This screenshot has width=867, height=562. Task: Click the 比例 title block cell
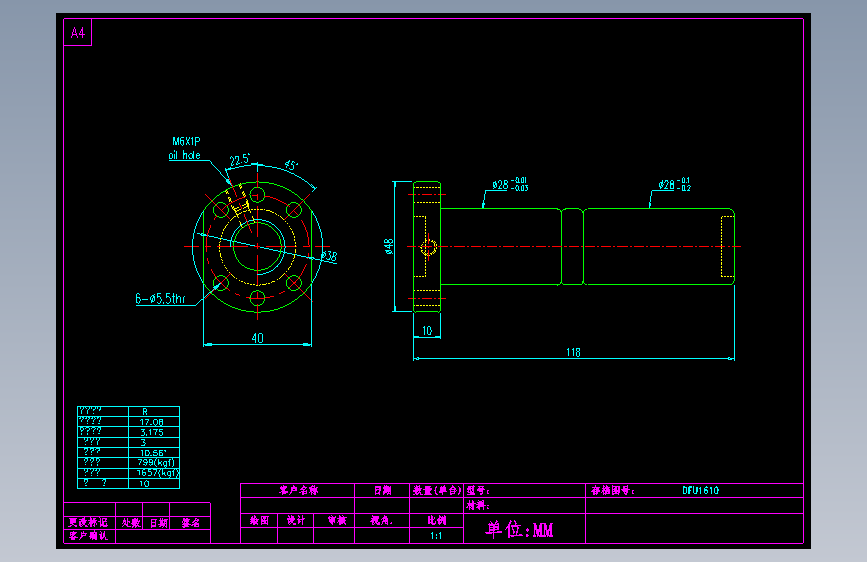(x=437, y=521)
